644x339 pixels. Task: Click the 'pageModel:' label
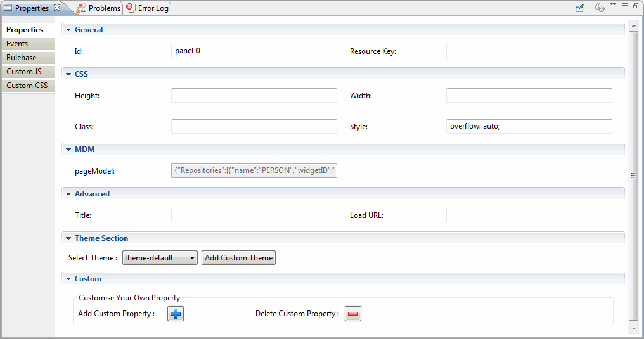(x=94, y=171)
